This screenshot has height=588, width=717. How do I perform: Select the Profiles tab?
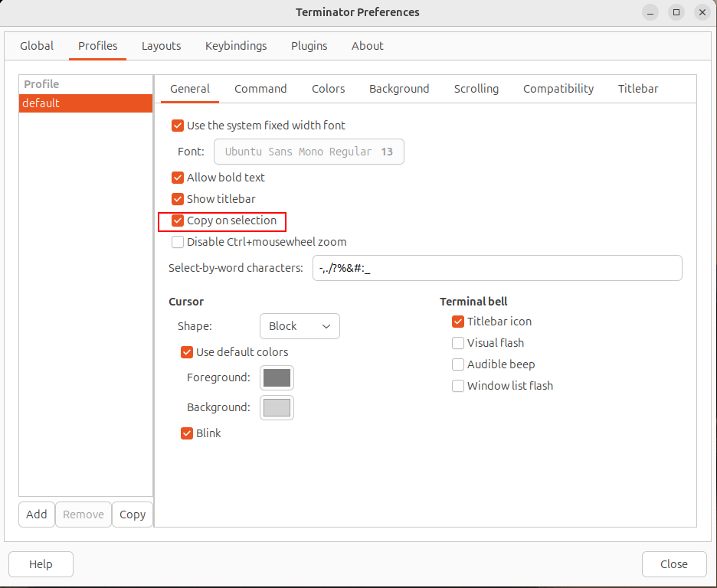[97, 46]
